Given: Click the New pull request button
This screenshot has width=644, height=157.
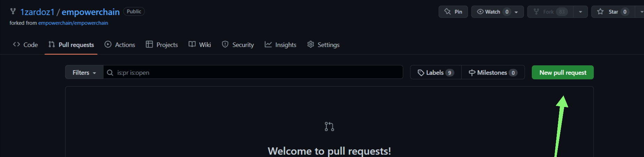Looking at the screenshot, I should point(563,72).
